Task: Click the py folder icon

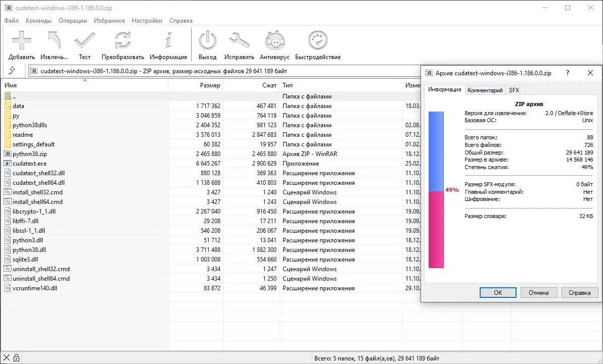Action: 8,116
